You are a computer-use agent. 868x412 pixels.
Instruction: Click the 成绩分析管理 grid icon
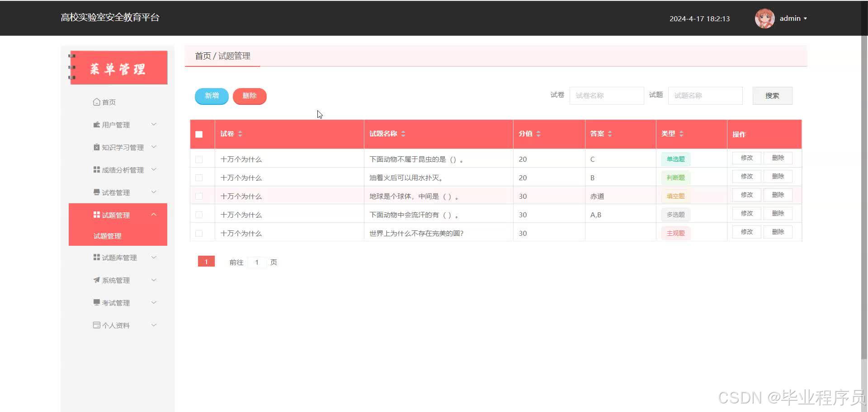coord(96,170)
